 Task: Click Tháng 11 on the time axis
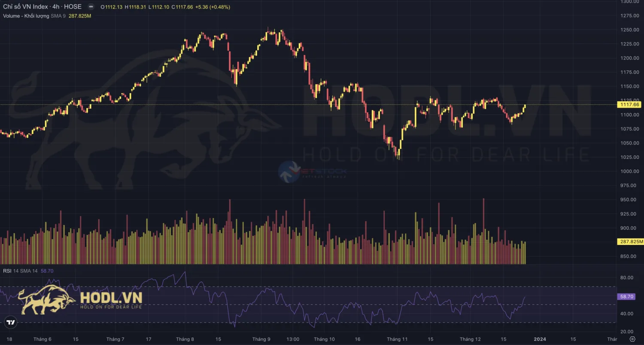(397, 339)
